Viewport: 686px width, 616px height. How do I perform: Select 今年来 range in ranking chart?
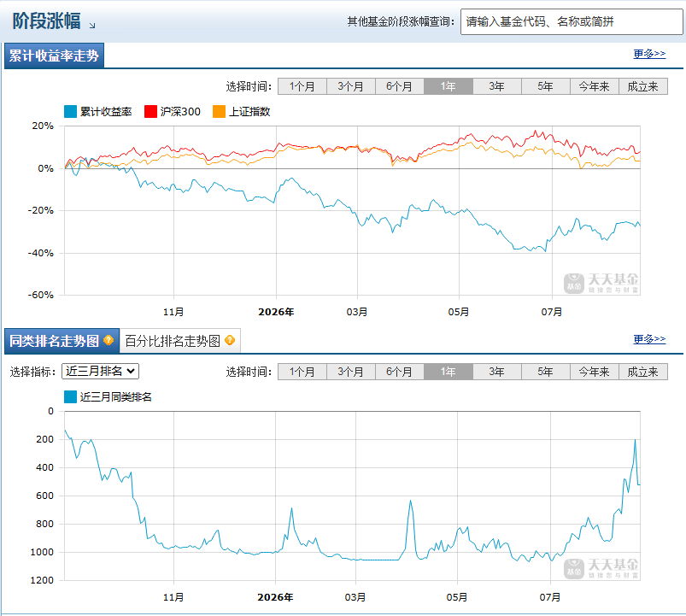(594, 372)
